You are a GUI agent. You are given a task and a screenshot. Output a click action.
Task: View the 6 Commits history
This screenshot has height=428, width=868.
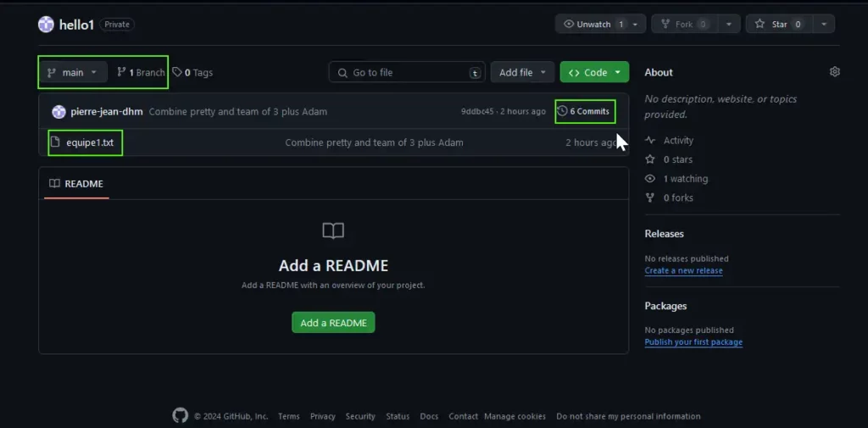[585, 112]
